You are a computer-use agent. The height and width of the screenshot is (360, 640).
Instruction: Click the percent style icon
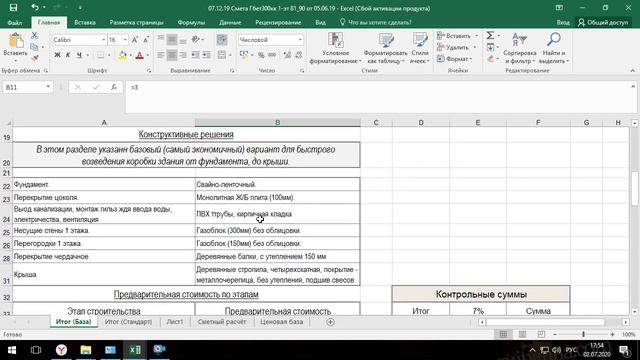coord(261,55)
